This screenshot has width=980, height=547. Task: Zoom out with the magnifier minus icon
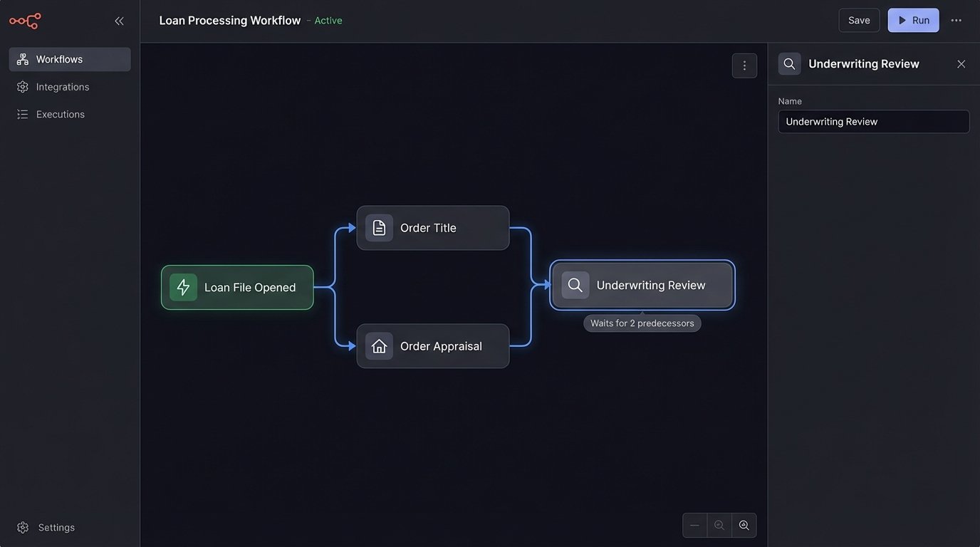(x=719, y=525)
